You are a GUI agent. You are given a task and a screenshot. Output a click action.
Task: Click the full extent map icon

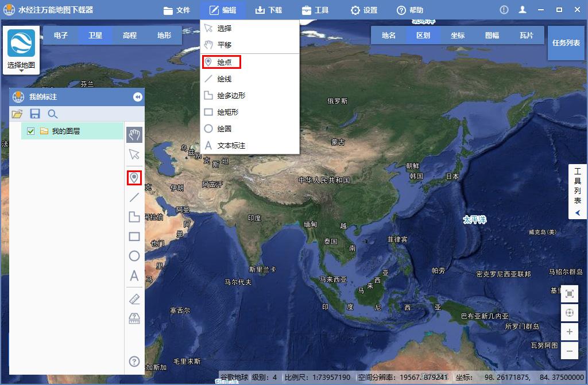[x=569, y=294]
